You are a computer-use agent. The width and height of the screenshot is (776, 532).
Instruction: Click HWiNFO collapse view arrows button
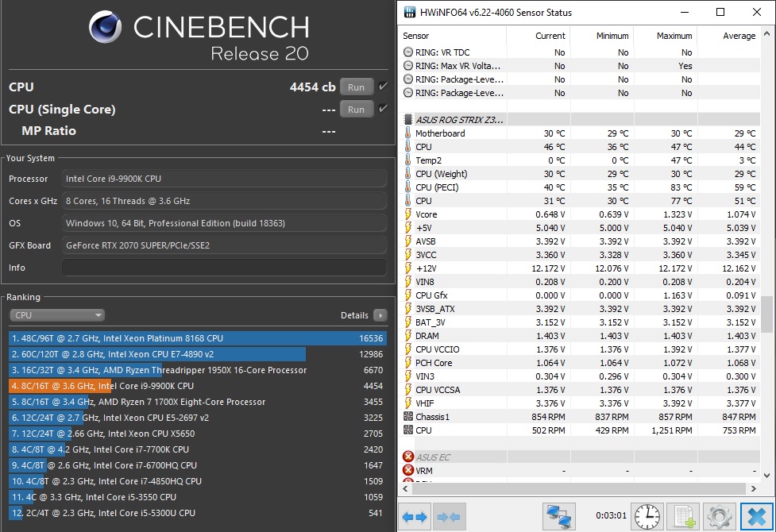point(449,517)
